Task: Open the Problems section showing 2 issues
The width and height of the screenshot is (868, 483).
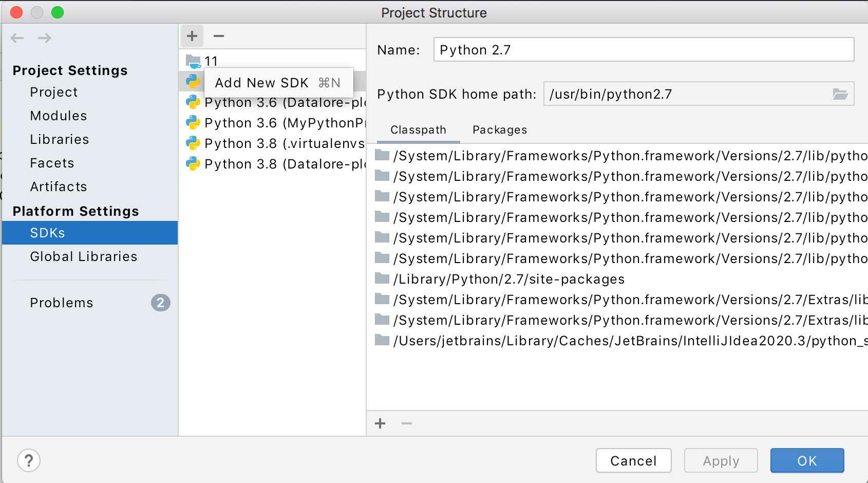Action: click(61, 303)
